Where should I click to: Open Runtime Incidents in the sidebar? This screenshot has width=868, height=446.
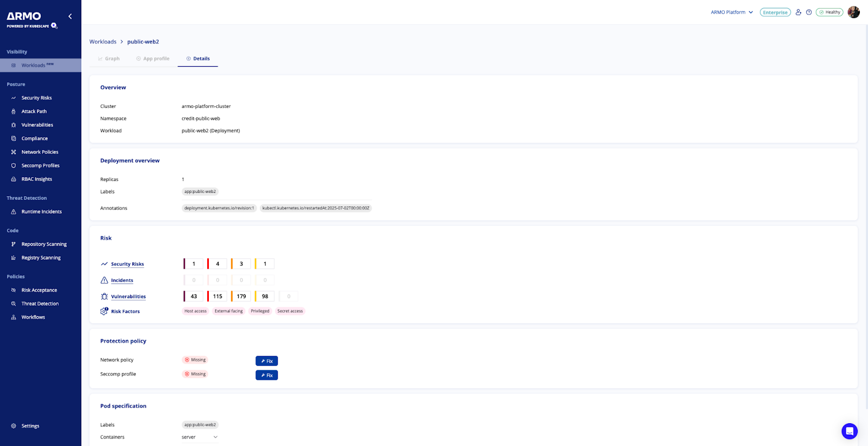point(41,212)
